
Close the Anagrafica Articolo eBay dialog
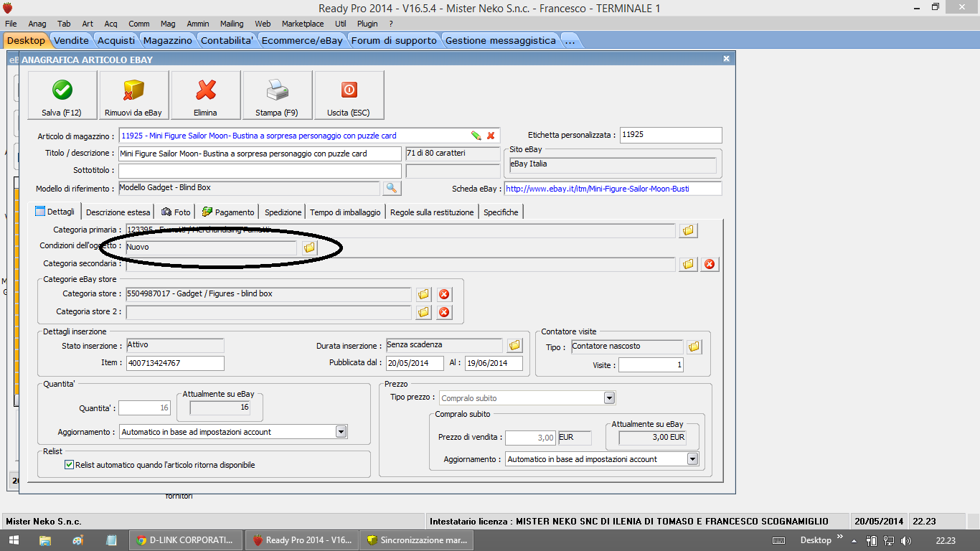click(726, 59)
